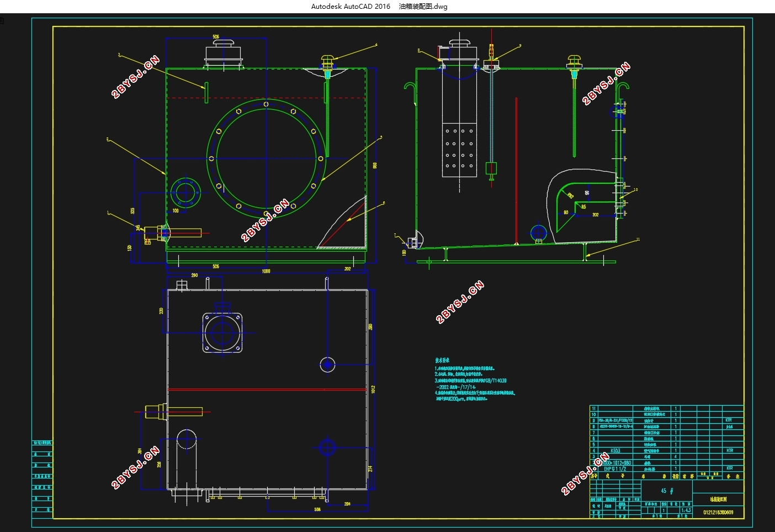The image size is (775, 532).
Task: Click the '45 #' material cell in the title block
Action: (x=667, y=491)
